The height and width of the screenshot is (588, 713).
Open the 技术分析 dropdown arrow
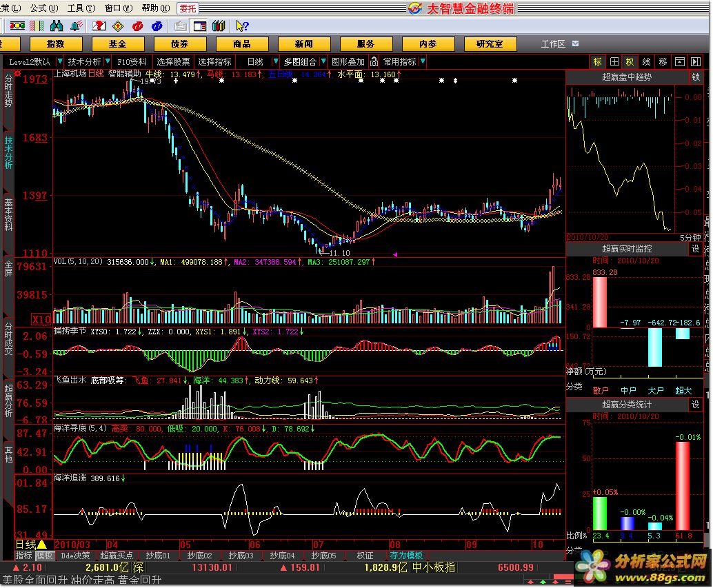(x=108, y=61)
